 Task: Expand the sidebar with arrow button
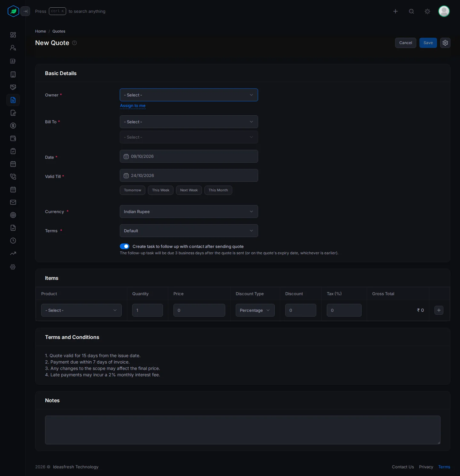tap(25, 11)
